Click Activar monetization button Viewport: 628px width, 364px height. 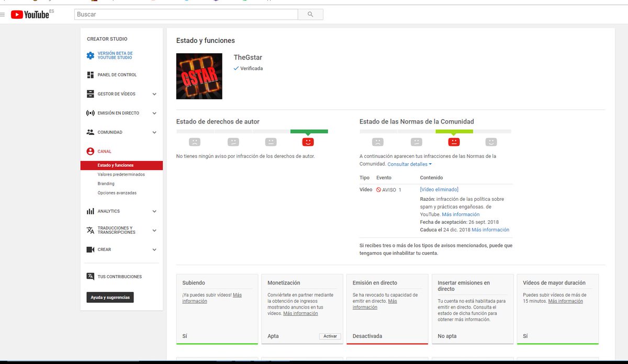(x=330, y=336)
